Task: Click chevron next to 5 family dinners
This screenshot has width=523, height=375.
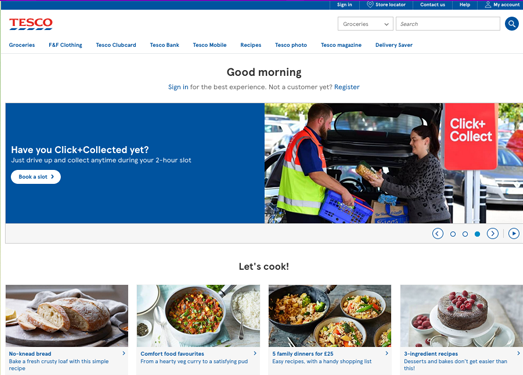Action: pyautogui.click(x=387, y=353)
